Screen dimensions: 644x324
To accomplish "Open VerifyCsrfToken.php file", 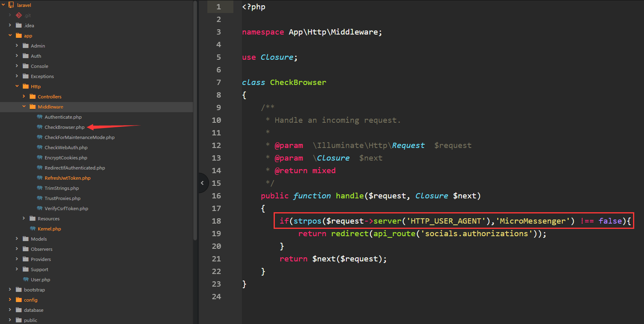I will pyautogui.click(x=66, y=209).
